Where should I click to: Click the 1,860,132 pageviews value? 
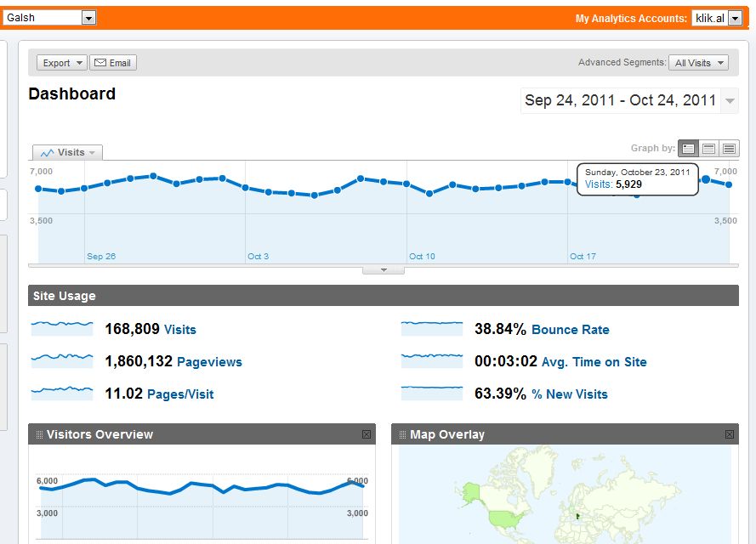(139, 361)
